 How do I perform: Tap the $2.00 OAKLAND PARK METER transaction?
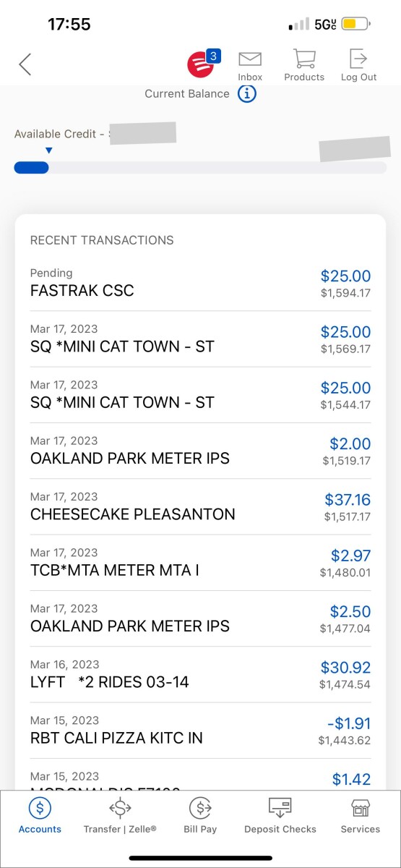(200, 451)
